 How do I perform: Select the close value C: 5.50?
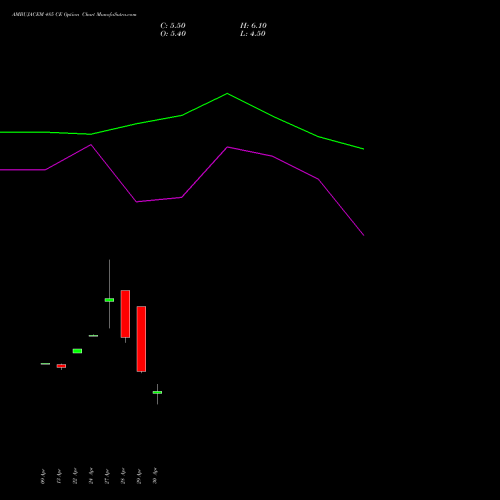click(x=173, y=26)
